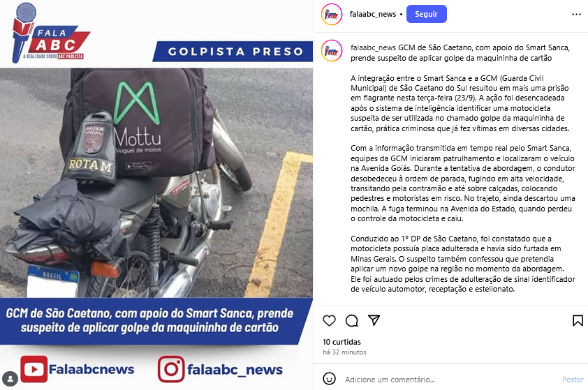Click the motorcycle photo in the post
The height and width of the screenshot is (390, 588).
tap(156, 183)
